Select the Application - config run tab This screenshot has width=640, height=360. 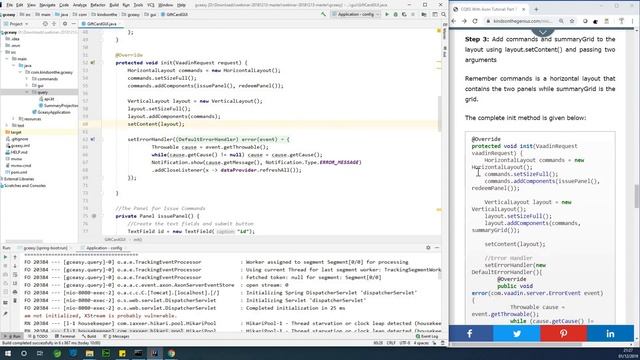(x=104, y=248)
